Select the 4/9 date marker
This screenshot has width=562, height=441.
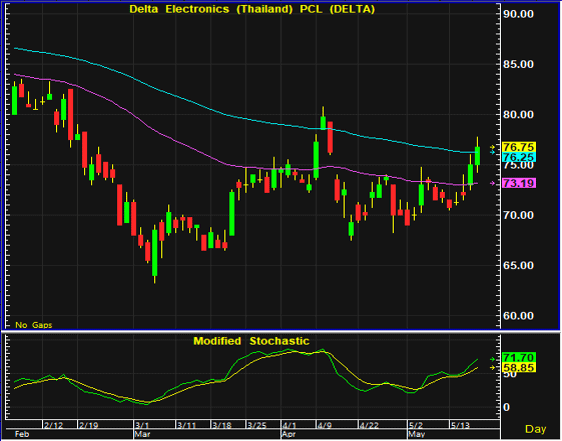tap(324, 425)
